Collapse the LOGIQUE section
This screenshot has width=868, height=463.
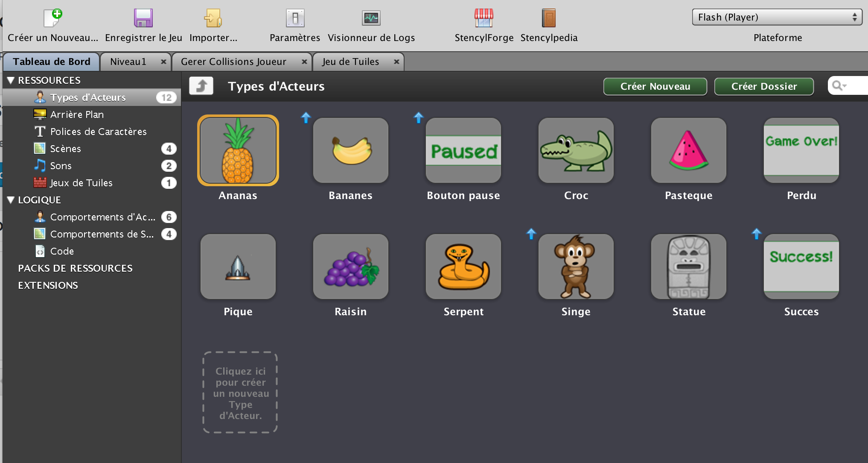pyautogui.click(x=11, y=199)
